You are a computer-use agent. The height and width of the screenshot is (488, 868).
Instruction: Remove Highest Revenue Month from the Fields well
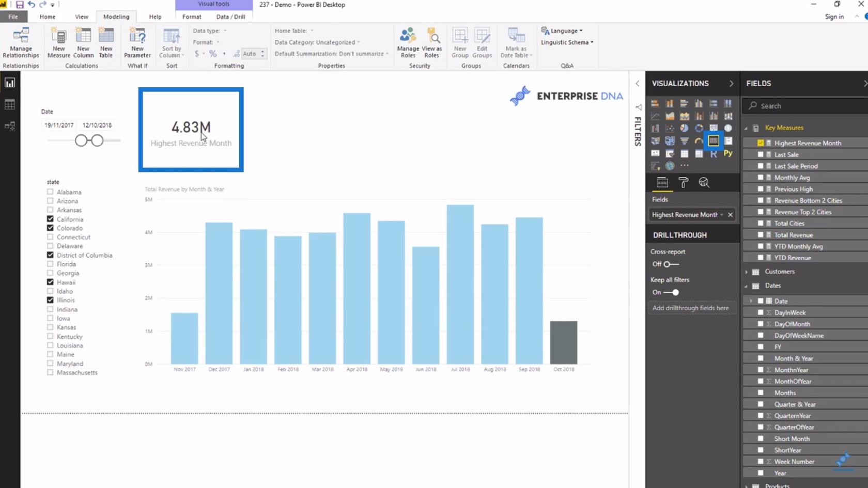[730, 215]
